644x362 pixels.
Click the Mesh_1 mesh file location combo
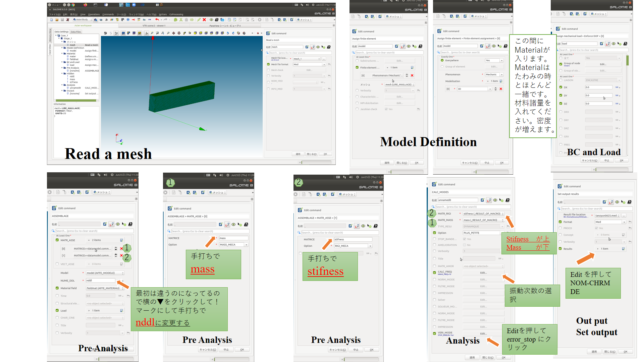(307, 59)
